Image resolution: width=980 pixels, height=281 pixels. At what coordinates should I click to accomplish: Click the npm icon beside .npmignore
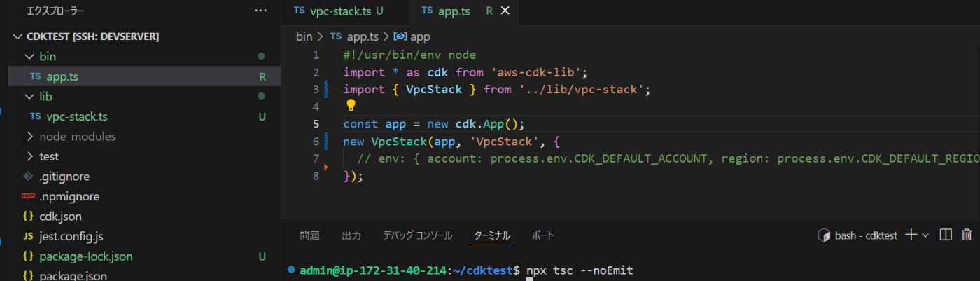click(x=29, y=197)
